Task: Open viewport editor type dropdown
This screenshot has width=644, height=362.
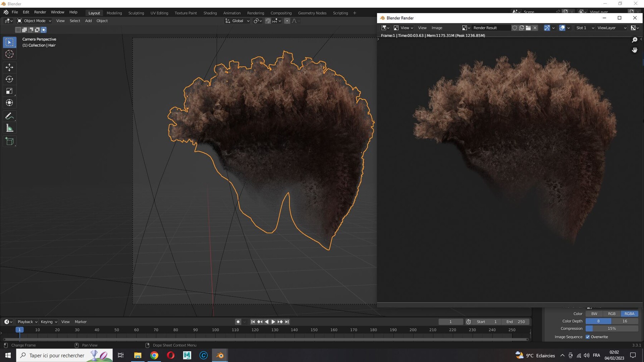Action: click(x=9, y=21)
